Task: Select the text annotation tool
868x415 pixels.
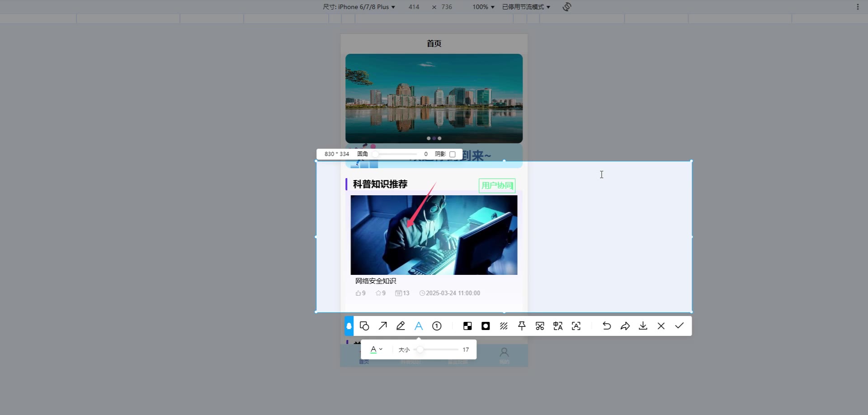Action: [x=419, y=326]
